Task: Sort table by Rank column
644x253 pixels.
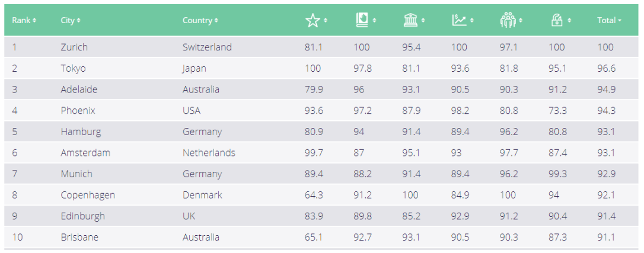Action: pos(24,20)
